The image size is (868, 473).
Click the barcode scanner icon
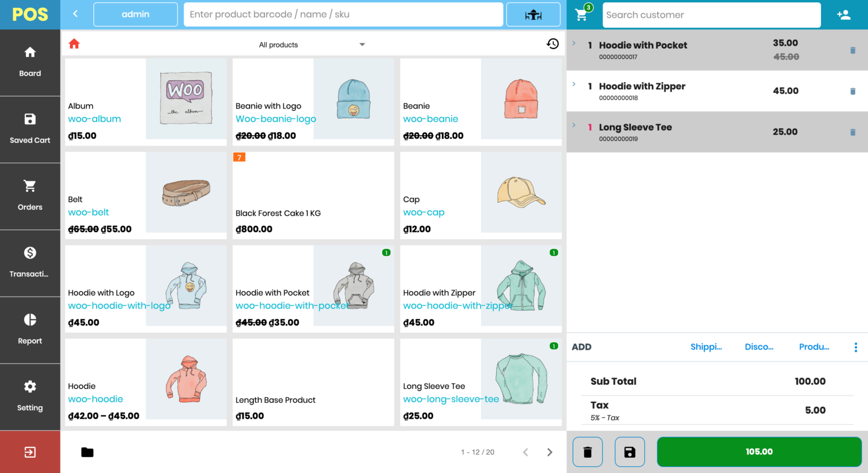click(533, 14)
